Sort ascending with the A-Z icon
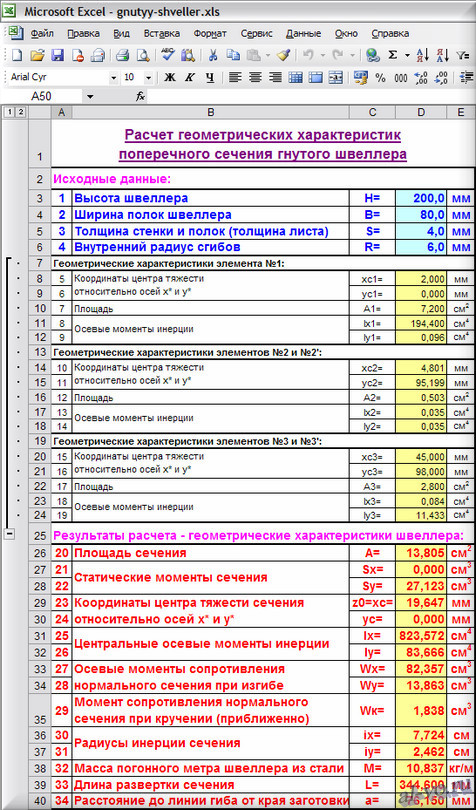The image size is (476, 810). tap(423, 55)
